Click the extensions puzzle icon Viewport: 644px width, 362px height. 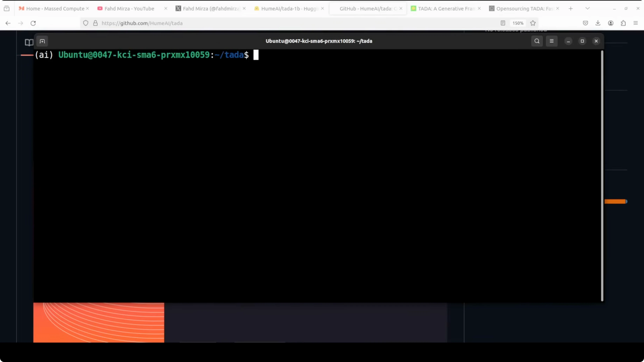[x=623, y=23]
